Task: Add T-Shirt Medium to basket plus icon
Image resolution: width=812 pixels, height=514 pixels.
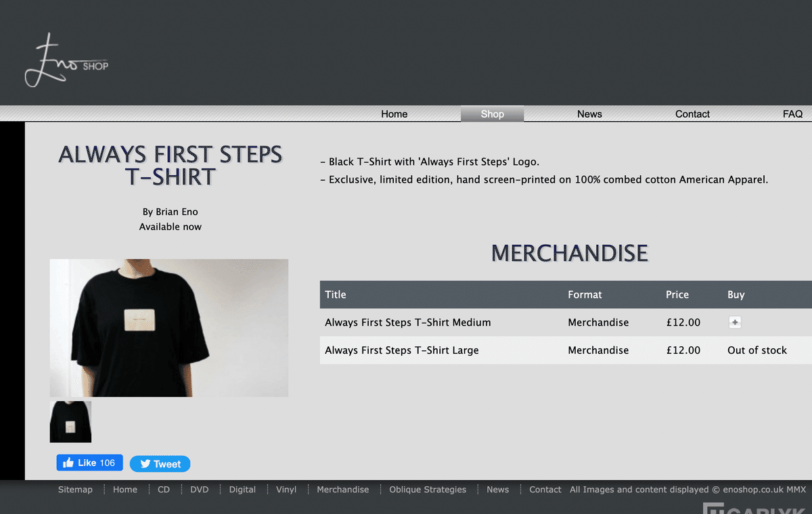Action: (x=735, y=323)
